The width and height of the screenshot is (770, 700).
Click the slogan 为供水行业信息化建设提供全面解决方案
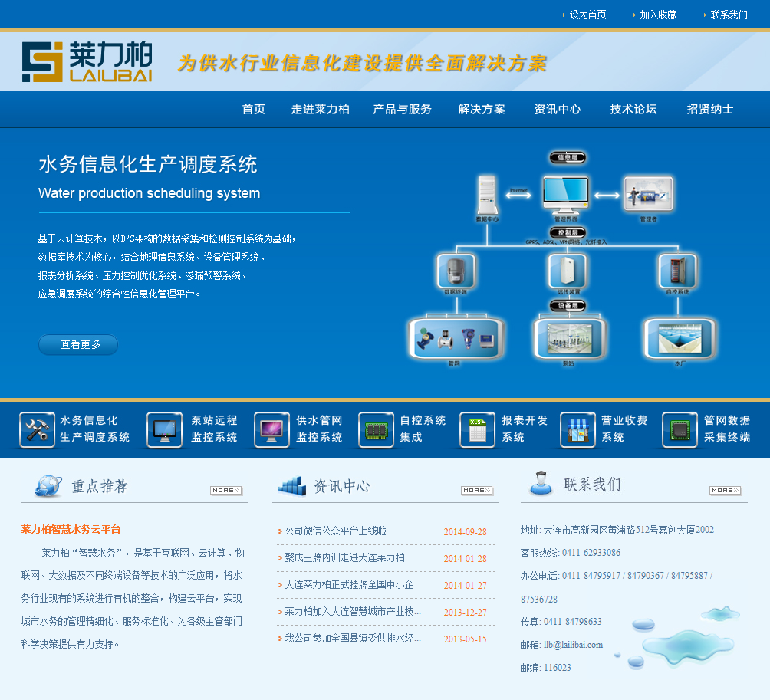pos(362,63)
